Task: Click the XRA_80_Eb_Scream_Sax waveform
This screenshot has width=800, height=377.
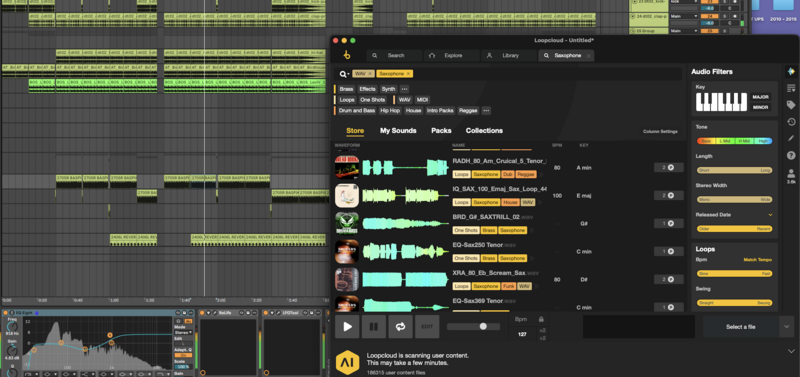Action: pos(406,280)
